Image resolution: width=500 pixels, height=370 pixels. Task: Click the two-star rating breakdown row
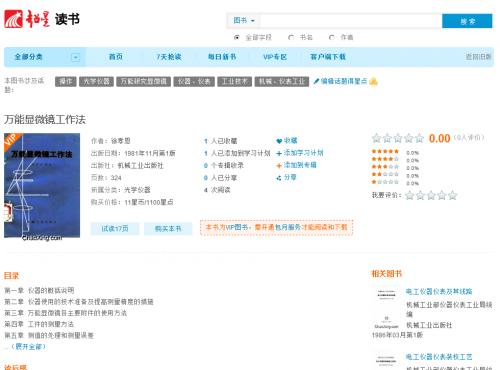(x=395, y=175)
